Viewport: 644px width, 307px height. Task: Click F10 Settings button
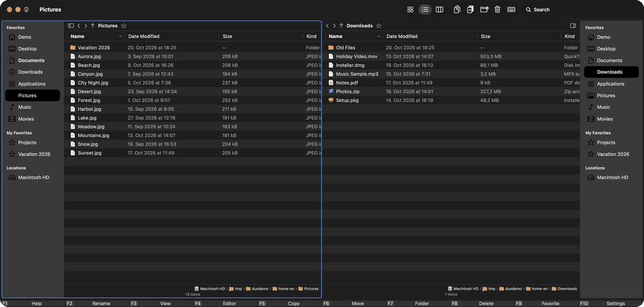point(611,303)
